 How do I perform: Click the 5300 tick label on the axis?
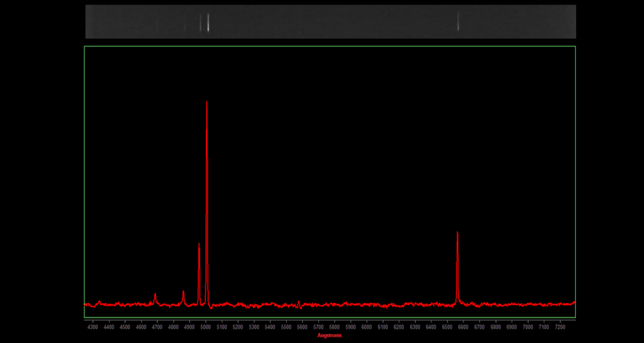(x=254, y=327)
